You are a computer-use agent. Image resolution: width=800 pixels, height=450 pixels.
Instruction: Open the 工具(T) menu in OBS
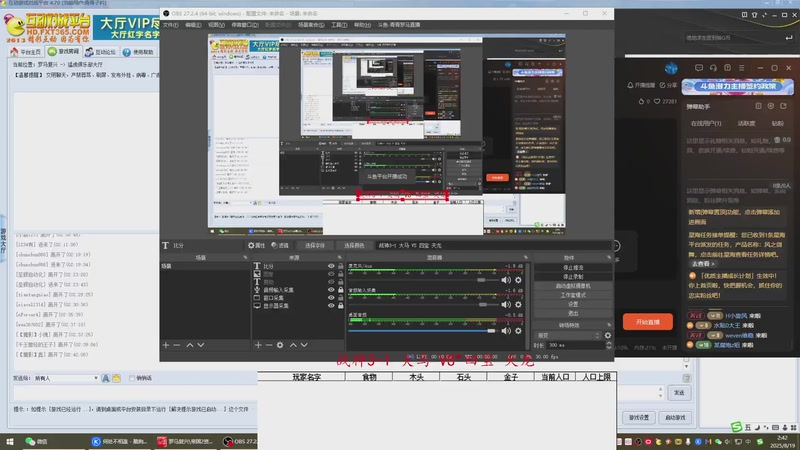[x=339, y=25]
